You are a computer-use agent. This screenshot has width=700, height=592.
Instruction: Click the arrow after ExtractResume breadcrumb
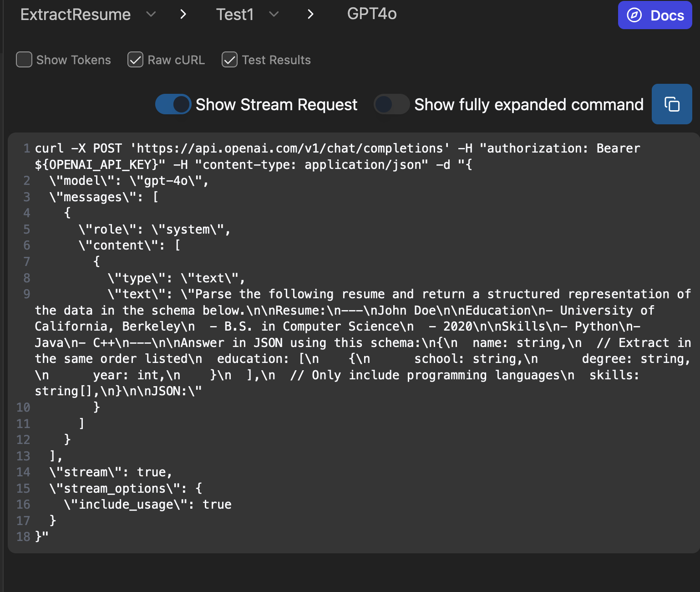coord(183,15)
